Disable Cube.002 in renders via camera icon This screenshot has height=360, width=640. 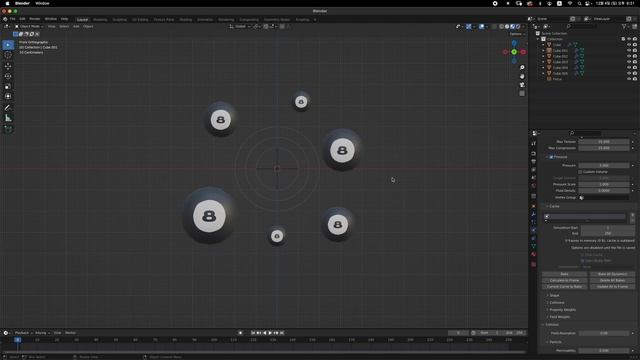[635, 56]
